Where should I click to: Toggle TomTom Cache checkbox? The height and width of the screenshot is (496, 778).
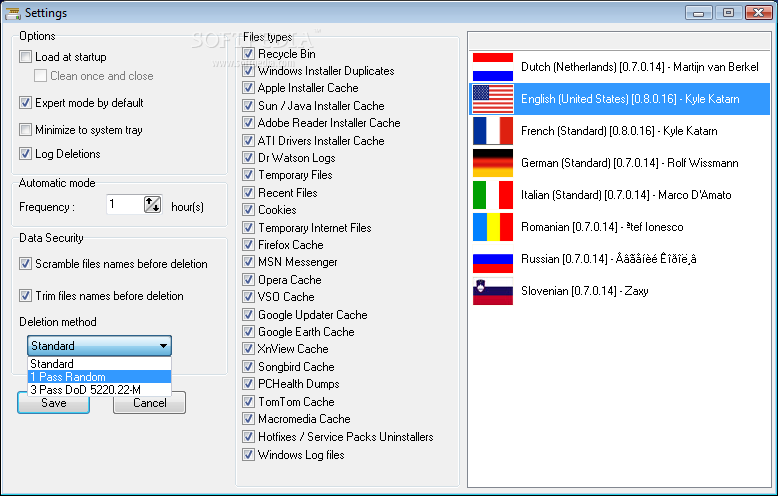tap(248, 401)
